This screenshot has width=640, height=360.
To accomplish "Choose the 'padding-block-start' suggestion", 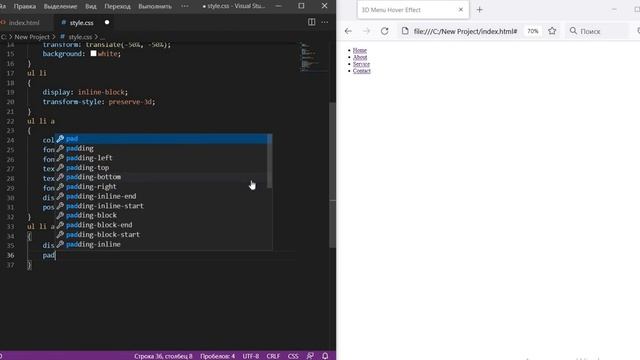I will (162, 235).
